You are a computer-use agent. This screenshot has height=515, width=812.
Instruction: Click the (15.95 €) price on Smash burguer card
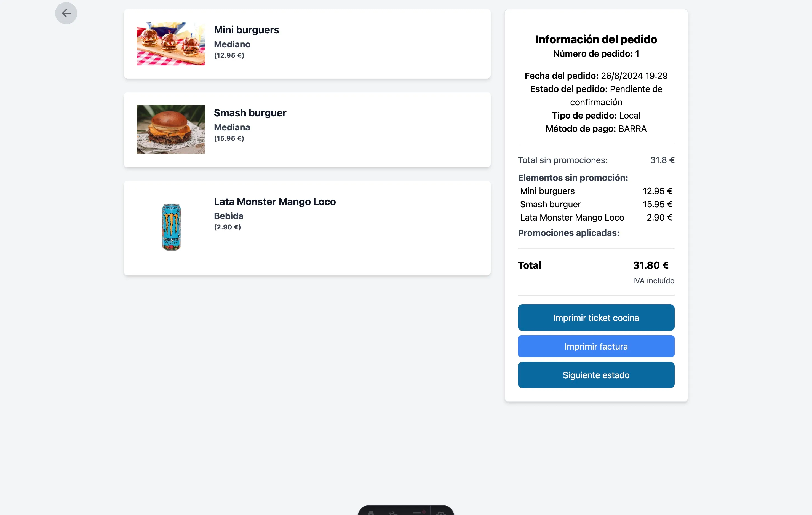coord(229,138)
